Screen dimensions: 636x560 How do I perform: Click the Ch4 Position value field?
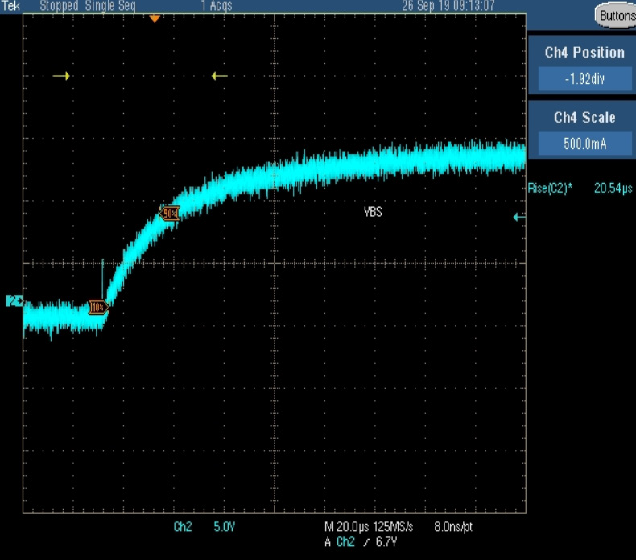(581, 79)
